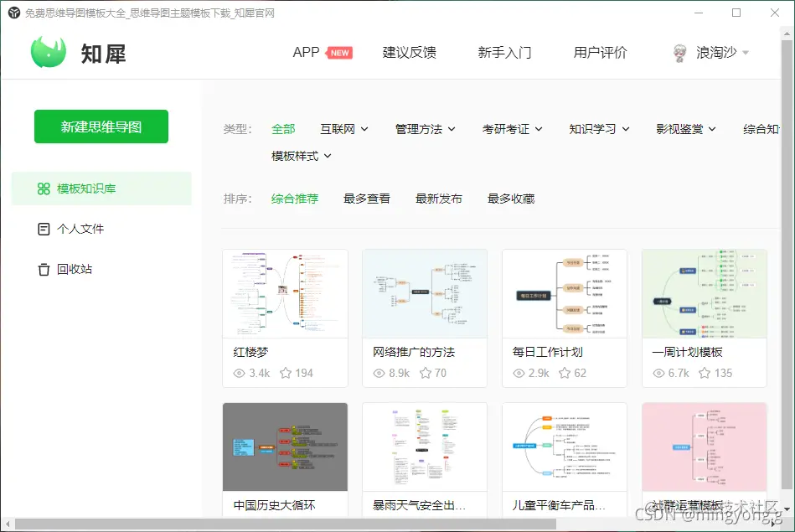Open 个人文件 using the file icon

click(x=44, y=228)
